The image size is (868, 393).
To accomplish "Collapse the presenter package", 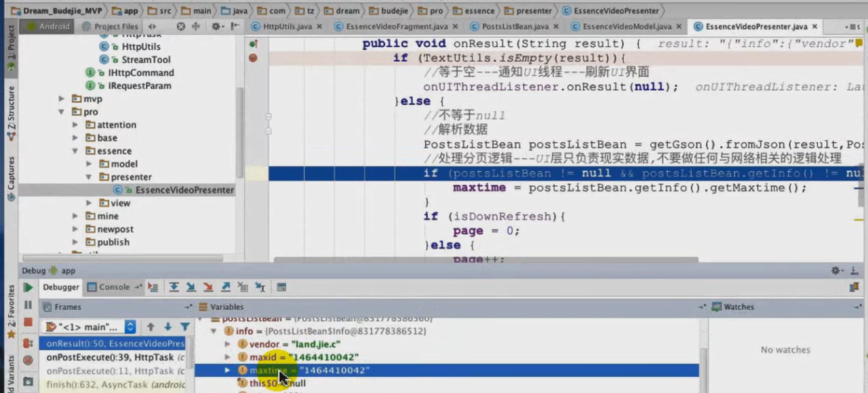I will pos(89,177).
